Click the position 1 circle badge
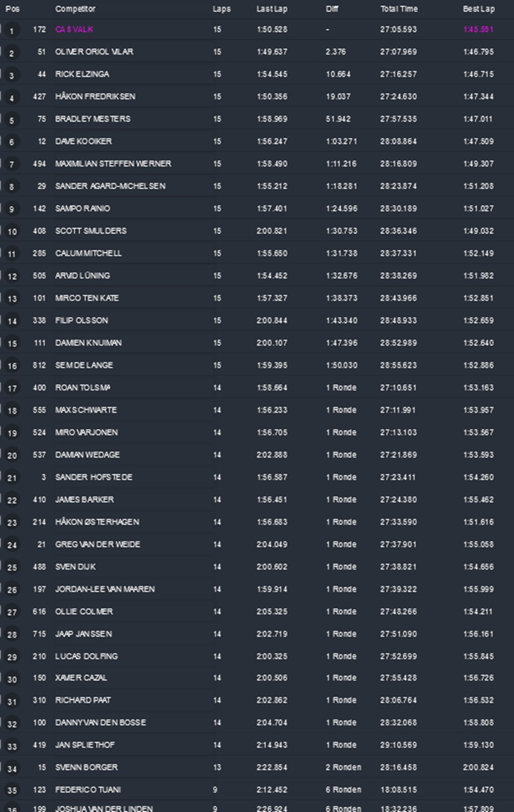This screenshot has width=514, height=812. coord(12,31)
